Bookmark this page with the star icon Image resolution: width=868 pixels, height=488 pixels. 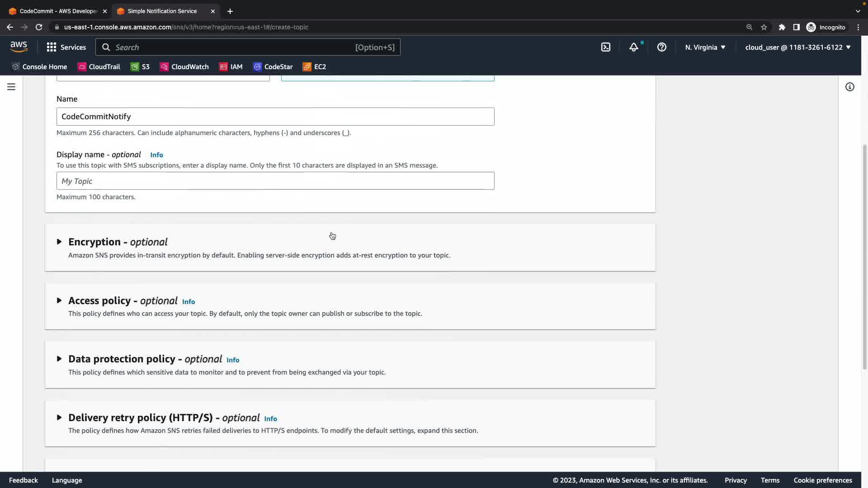[x=764, y=27]
